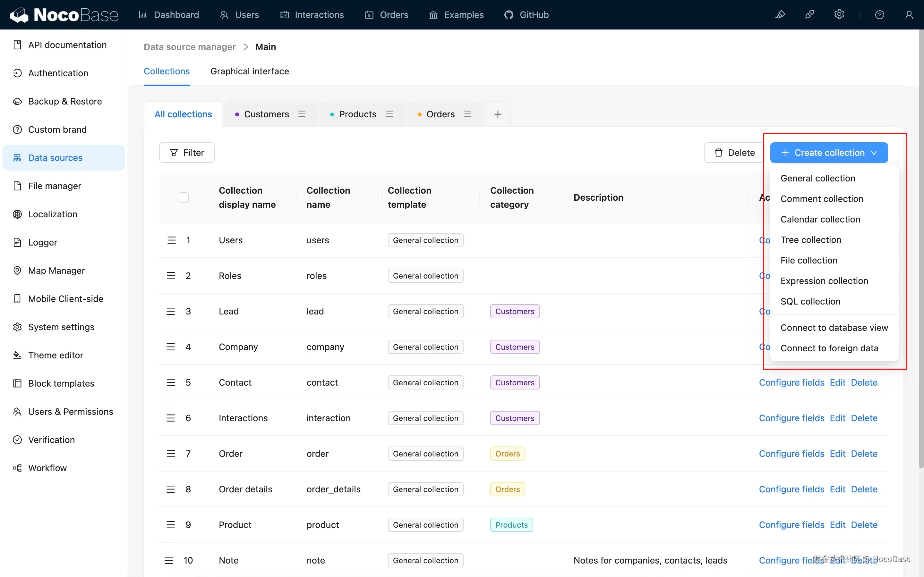924x577 pixels.
Task: Click the settings gear icon in top bar
Action: (839, 15)
